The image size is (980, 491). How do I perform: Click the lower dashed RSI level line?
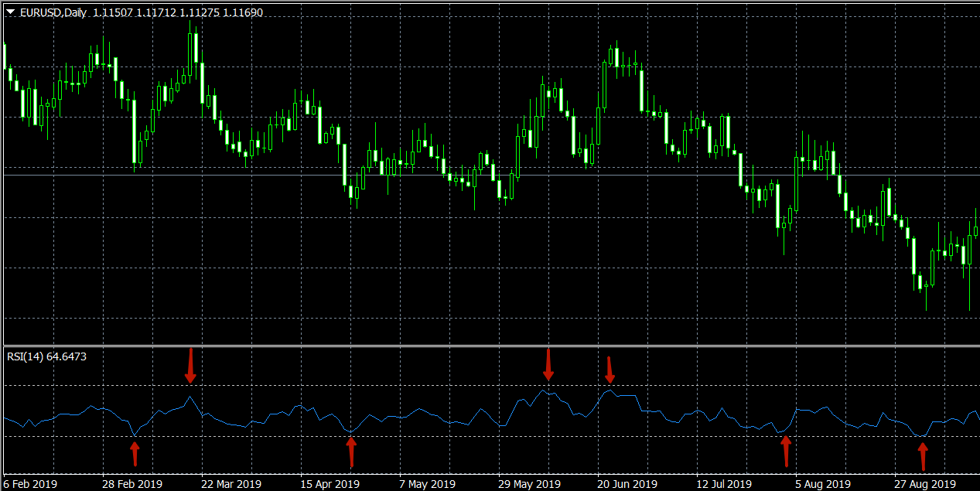(x=464, y=437)
